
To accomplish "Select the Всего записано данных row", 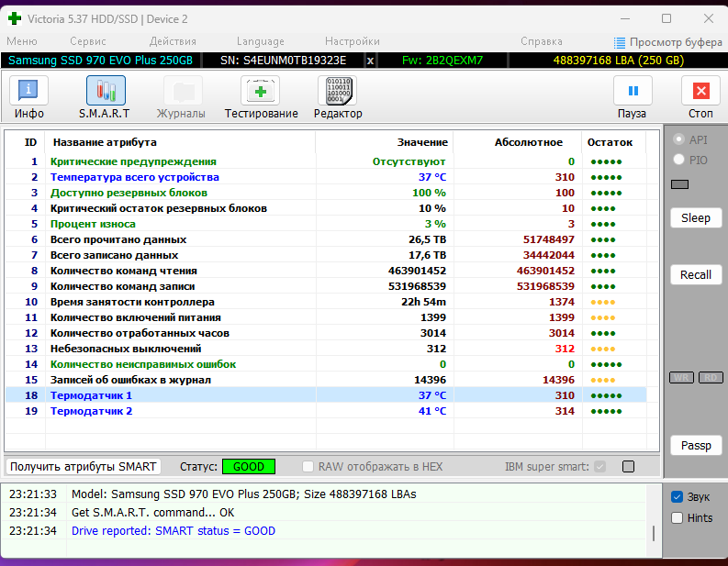I will coord(326,255).
